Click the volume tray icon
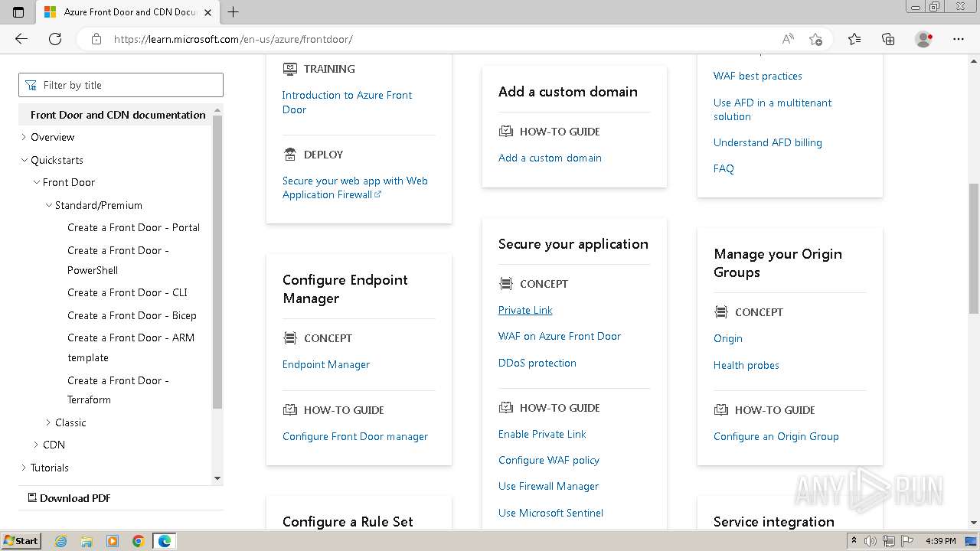This screenshot has height=551, width=980. tap(871, 541)
